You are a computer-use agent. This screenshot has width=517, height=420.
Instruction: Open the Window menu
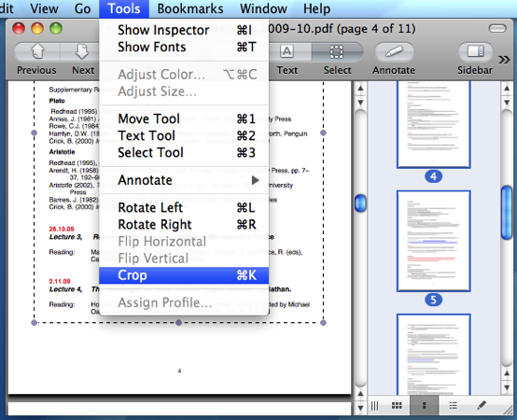[263, 8]
